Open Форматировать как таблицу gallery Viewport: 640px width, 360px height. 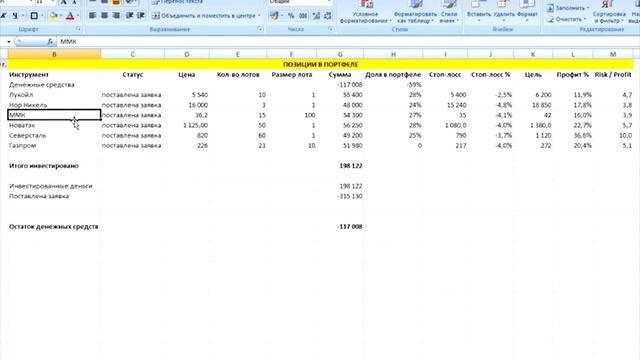coord(415,12)
